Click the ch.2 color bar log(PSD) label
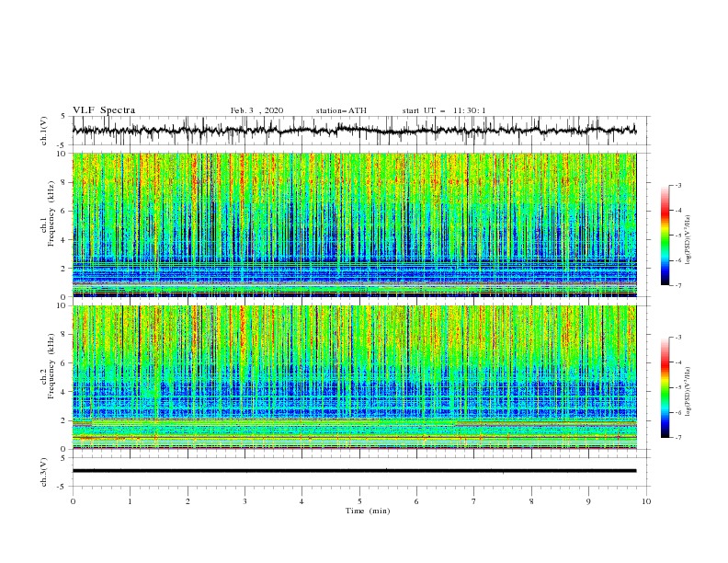The image size is (728, 563). point(688,391)
